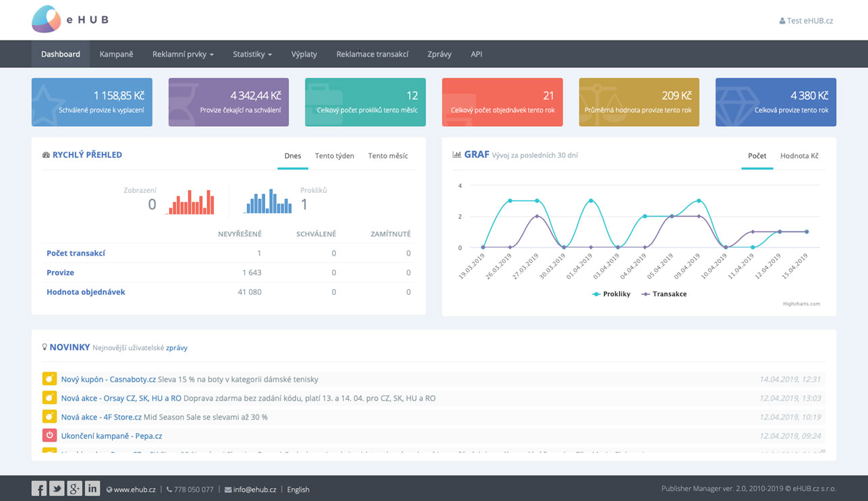Toggle the Transakce series in chart legend

(664, 294)
